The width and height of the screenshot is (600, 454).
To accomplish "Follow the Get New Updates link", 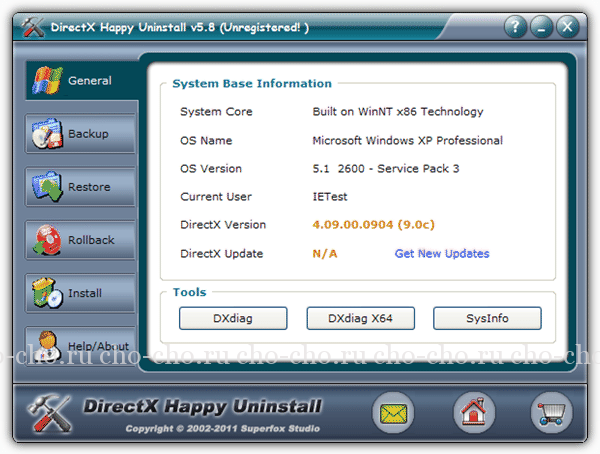I will pos(442,254).
